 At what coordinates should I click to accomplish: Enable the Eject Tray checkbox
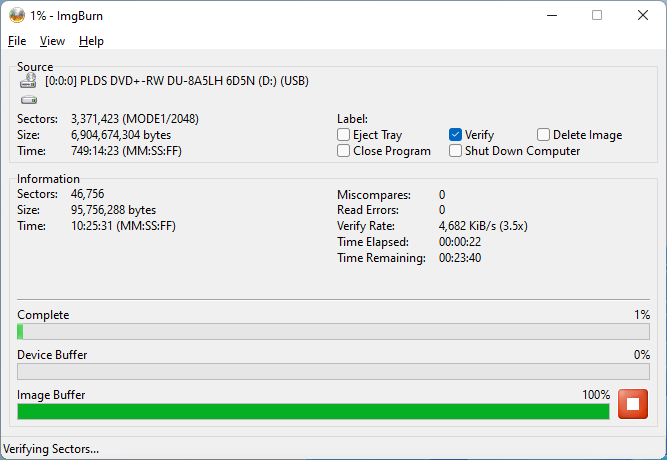click(x=344, y=135)
